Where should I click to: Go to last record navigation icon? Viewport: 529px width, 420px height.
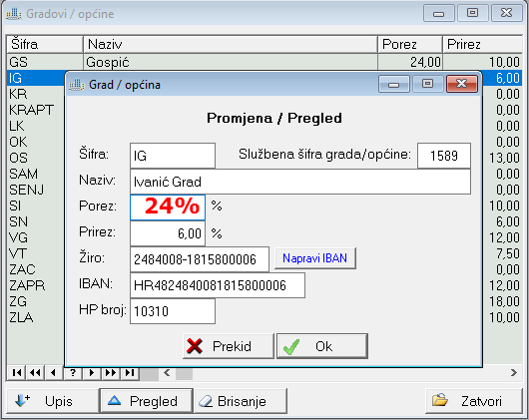click(x=129, y=373)
